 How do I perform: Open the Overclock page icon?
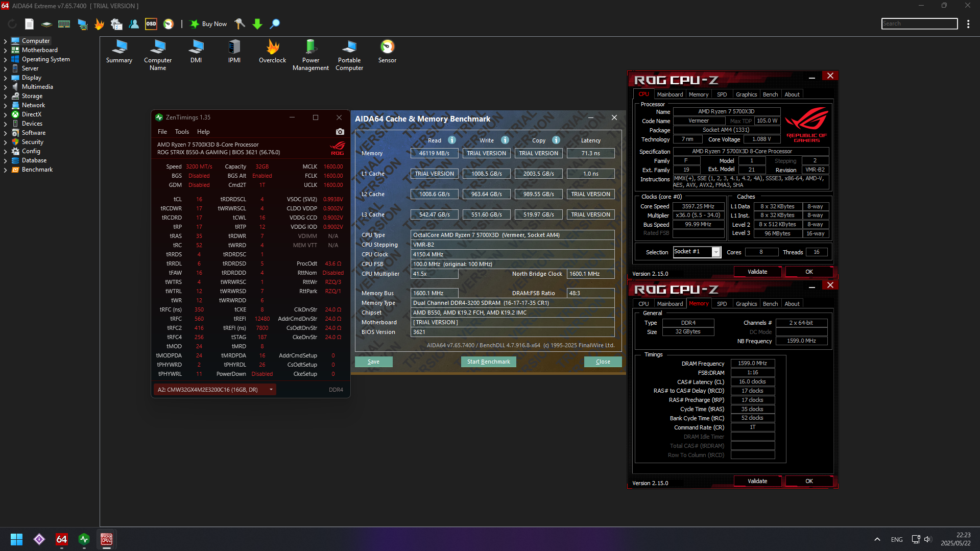273,52
